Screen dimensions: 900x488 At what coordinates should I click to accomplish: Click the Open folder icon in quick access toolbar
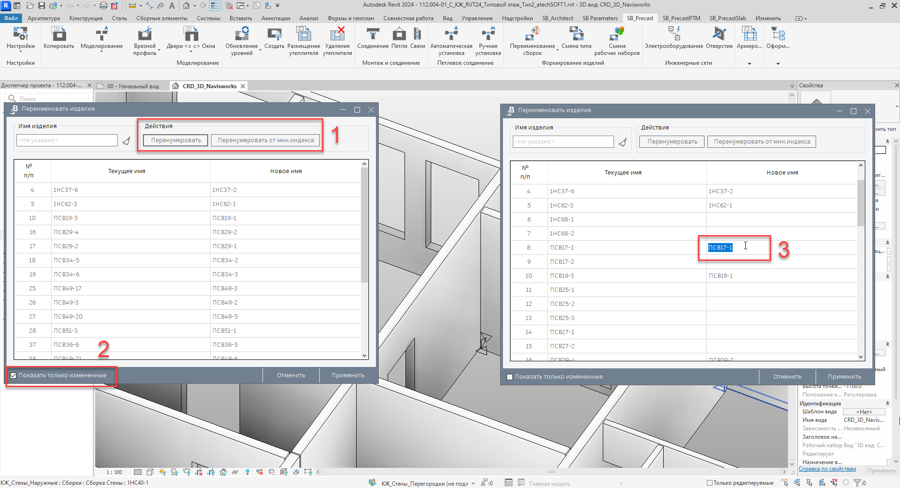click(30, 5)
